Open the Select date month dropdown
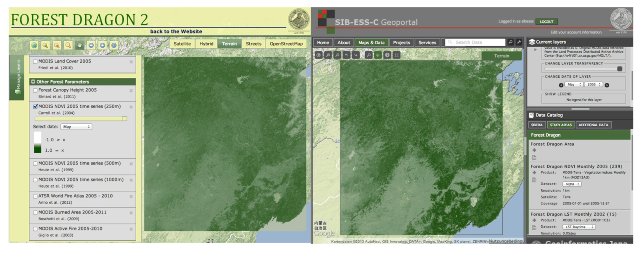The height and width of the screenshot is (257, 644). coord(76,127)
